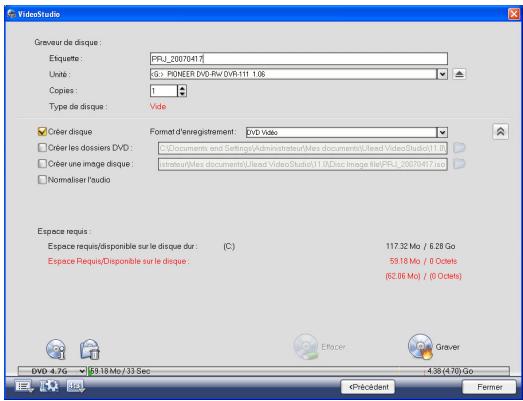The width and height of the screenshot is (523, 401).
Task: Toggle the 4:3 aspect ratio icon
Action: 76,386
